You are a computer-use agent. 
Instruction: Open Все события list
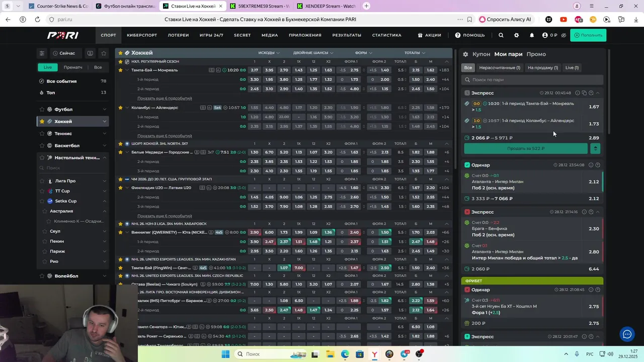(x=72, y=81)
